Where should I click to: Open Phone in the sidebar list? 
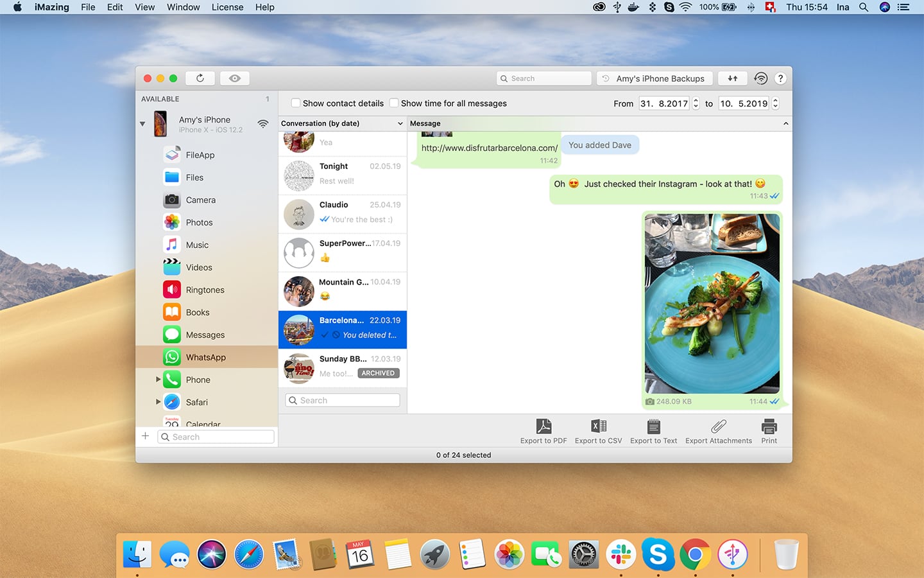[x=207, y=380]
